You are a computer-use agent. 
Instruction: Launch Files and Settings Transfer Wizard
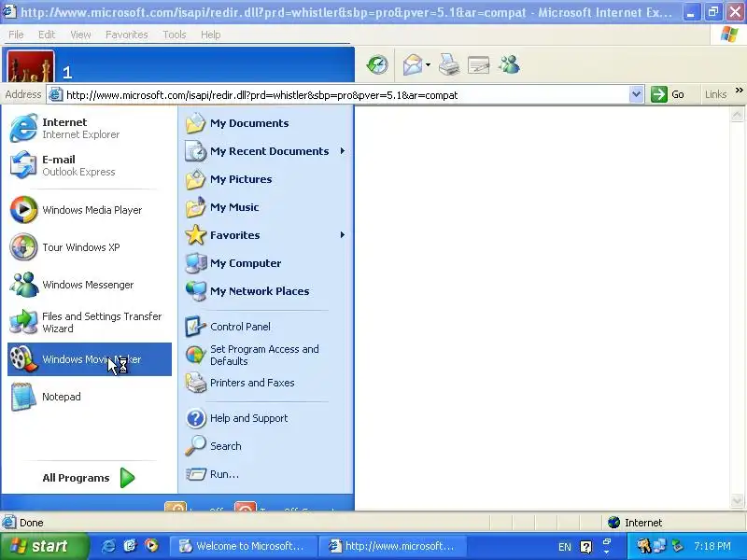(x=90, y=322)
